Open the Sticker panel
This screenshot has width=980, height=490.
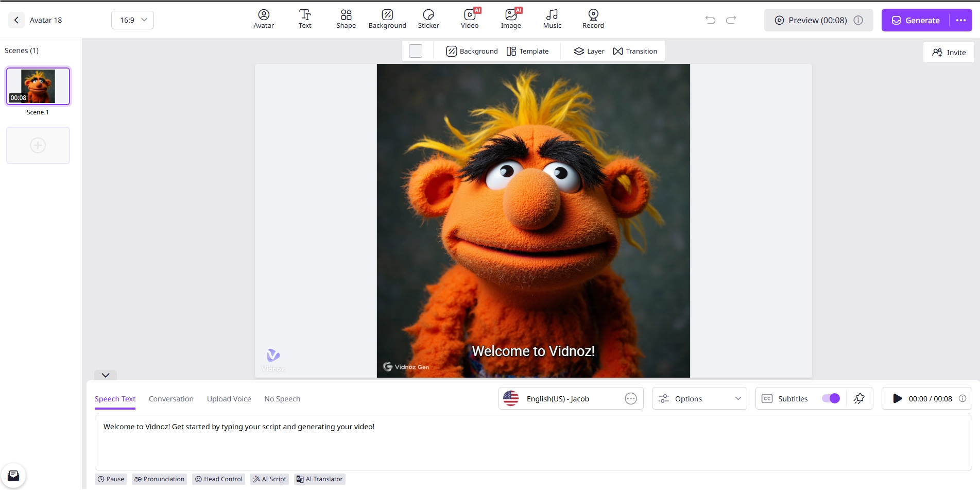(x=428, y=19)
